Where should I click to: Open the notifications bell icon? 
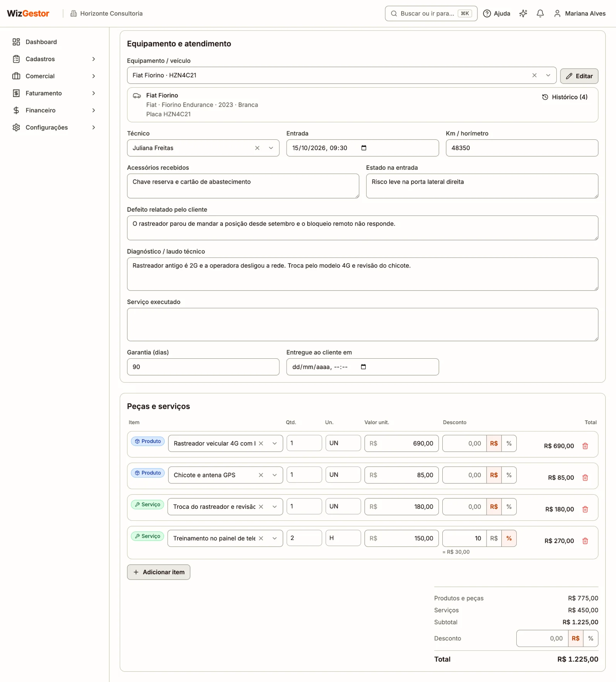[540, 13]
